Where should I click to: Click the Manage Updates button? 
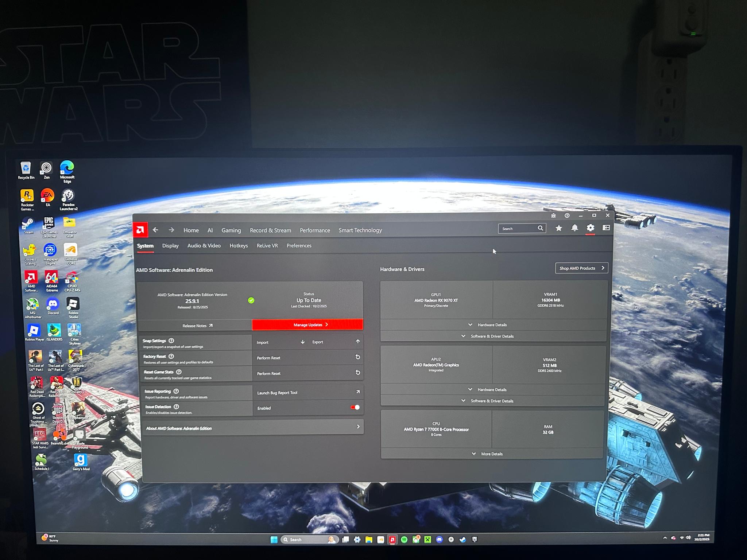tap(307, 324)
